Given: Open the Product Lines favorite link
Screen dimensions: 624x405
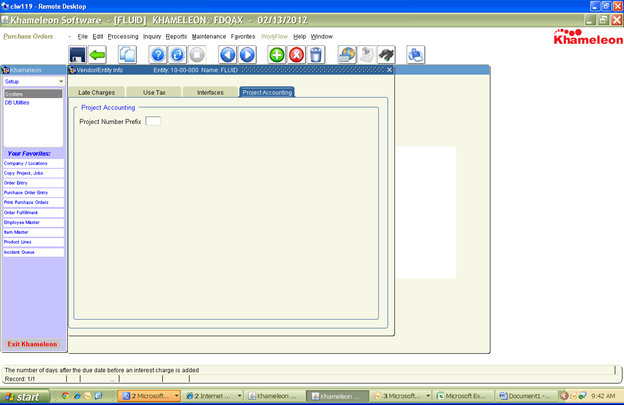Looking at the screenshot, I should click(x=33, y=242).
